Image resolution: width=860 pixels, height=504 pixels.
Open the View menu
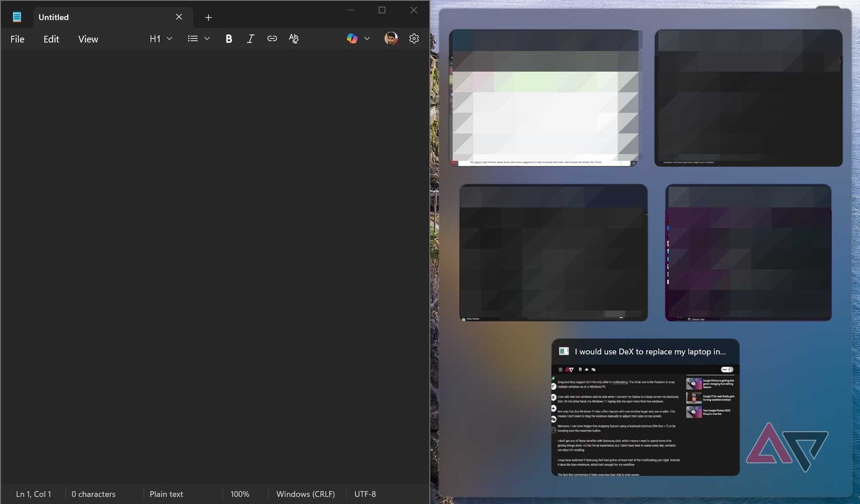point(88,39)
